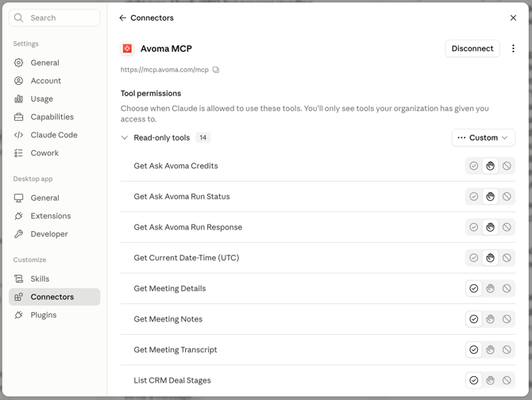Open General under Desktop app
The height and width of the screenshot is (400, 532).
tap(55, 198)
